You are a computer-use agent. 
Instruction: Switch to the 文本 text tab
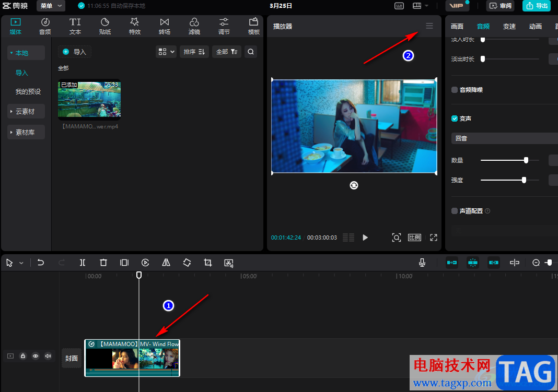(x=75, y=26)
